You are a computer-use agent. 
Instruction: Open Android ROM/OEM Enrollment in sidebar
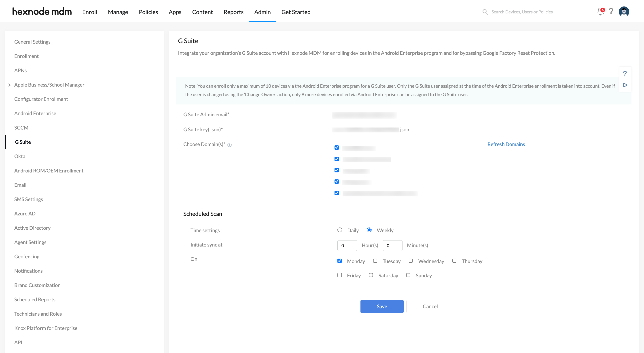click(x=49, y=171)
